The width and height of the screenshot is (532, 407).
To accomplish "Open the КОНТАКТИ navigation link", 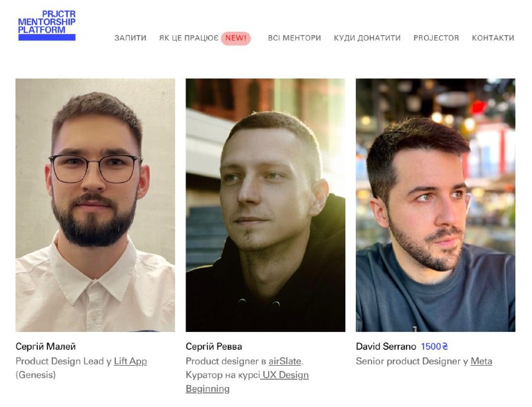I will click(x=493, y=38).
